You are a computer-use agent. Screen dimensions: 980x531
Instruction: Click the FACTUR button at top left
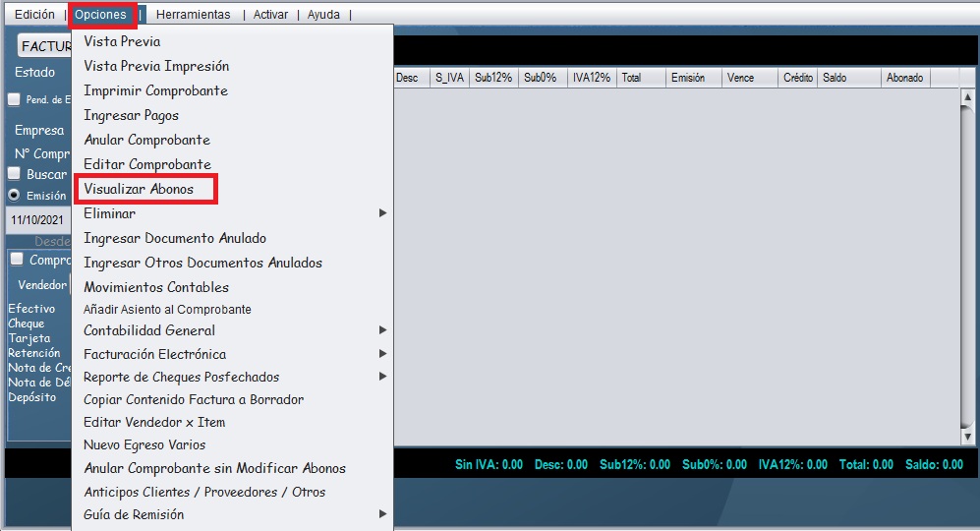pos(45,47)
